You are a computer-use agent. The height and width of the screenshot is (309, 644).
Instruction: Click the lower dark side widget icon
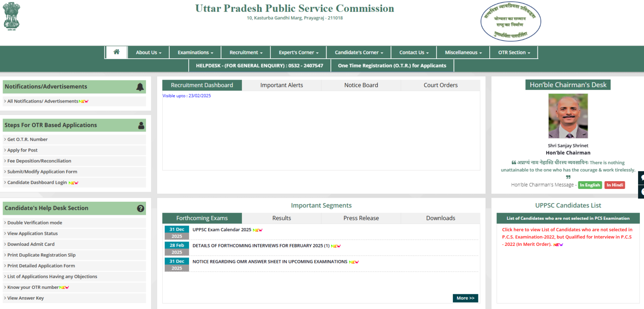(641, 191)
